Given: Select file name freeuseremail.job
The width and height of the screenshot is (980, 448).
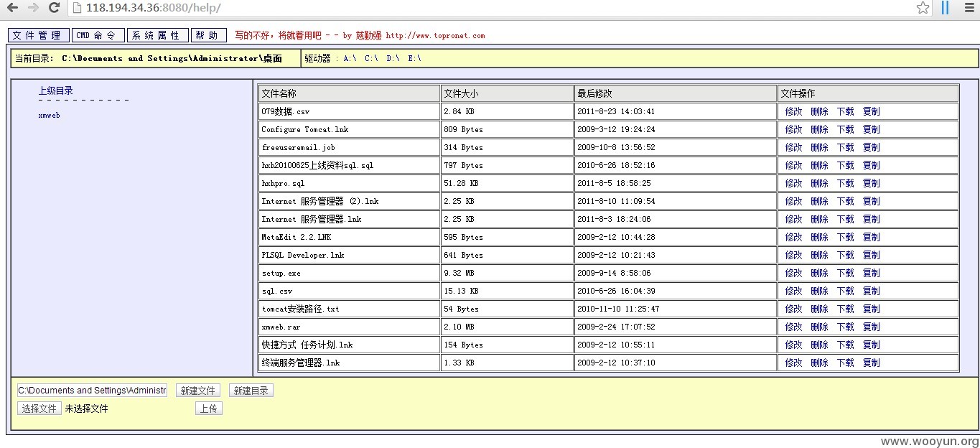Looking at the screenshot, I should tap(298, 147).
